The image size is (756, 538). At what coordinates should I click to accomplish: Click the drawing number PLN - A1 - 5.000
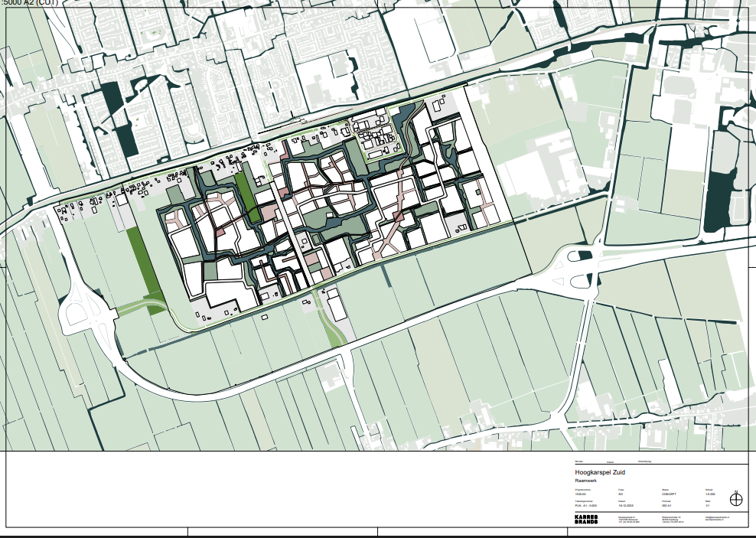(x=585, y=506)
